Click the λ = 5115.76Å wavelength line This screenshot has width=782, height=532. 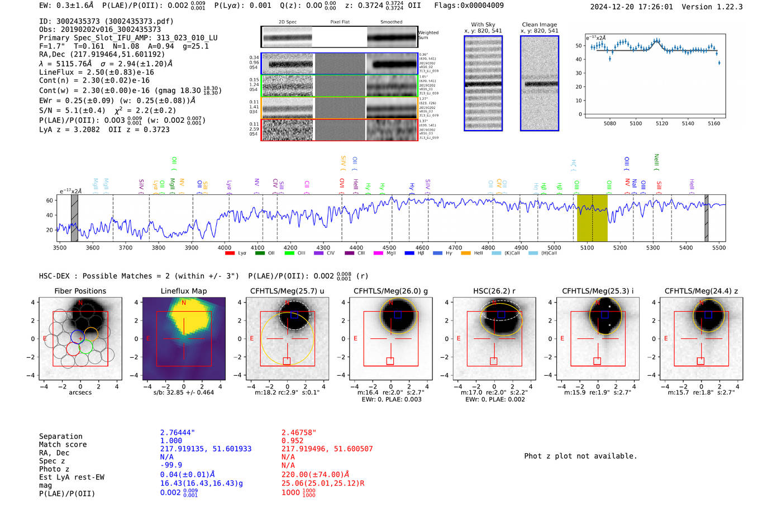click(x=106, y=64)
